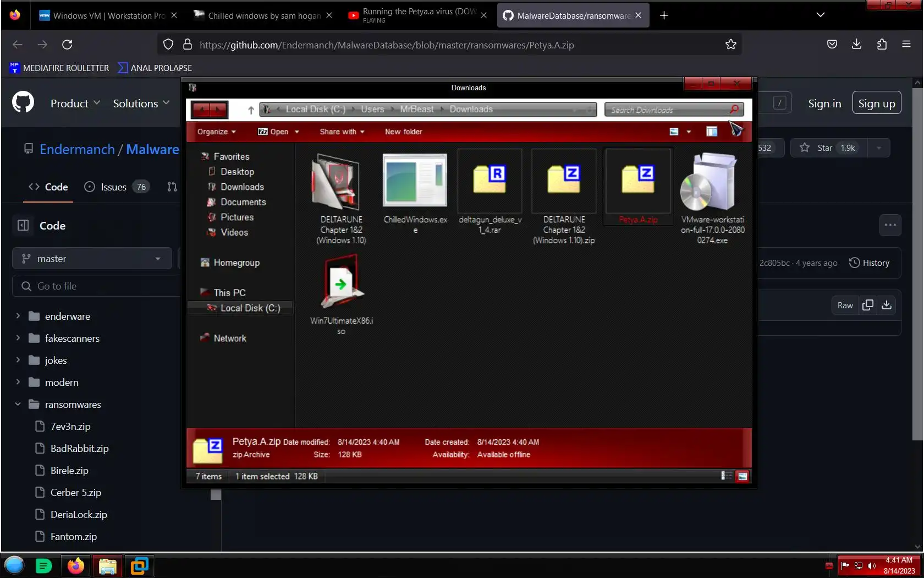Image resolution: width=924 pixels, height=578 pixels.
Task: Select the deltagun_deluxe_v1_4.rar archive
Action: pos(490,194)
